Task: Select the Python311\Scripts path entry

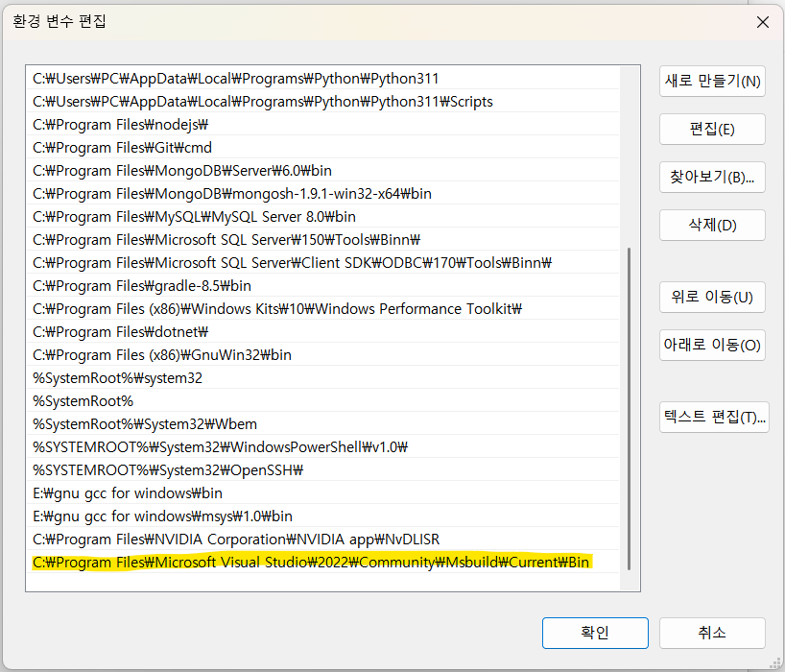Action: coord(322,102)
